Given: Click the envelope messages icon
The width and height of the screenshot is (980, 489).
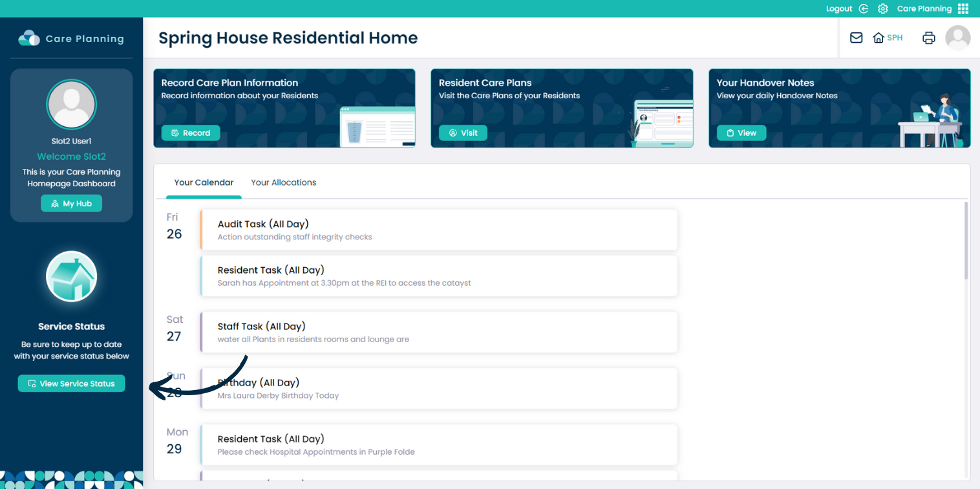Looking at the screenshot, I should [x=856, y=38].
